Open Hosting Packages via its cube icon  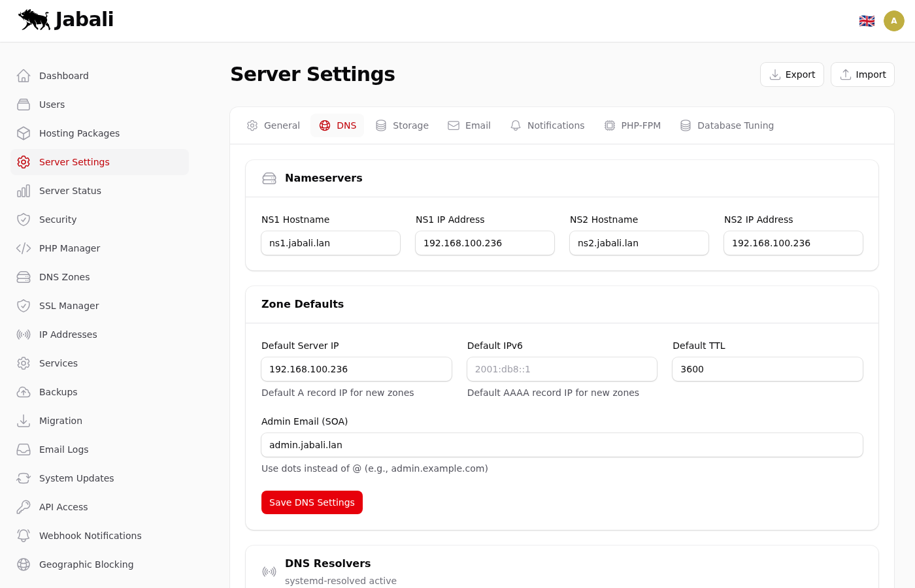pos(24,133)
